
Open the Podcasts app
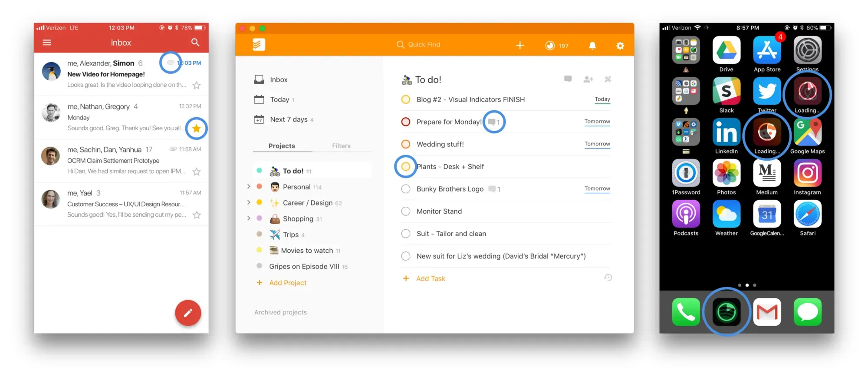coord(686,214)
